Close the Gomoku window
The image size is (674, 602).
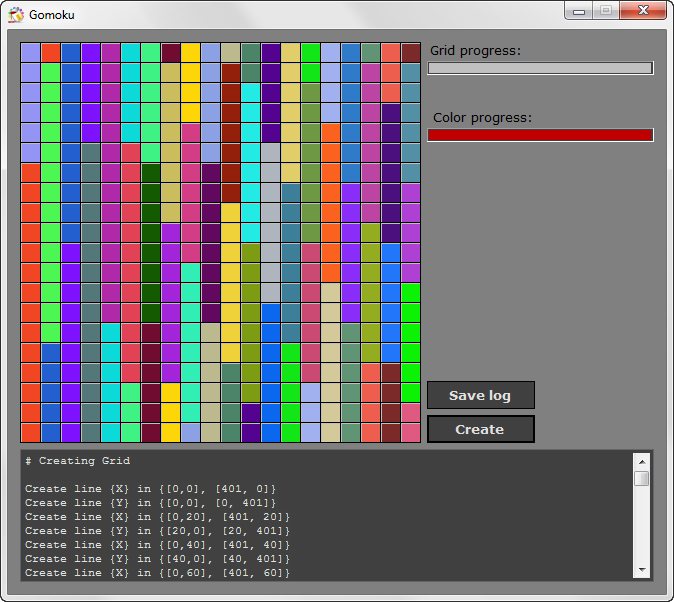pos(642,10)
